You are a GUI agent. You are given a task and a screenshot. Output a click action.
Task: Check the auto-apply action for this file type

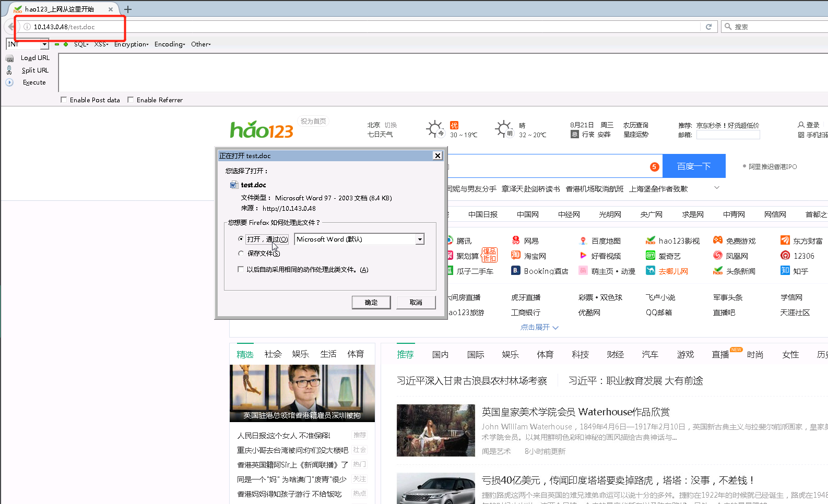pyautogui.click(x=241, y=270)
